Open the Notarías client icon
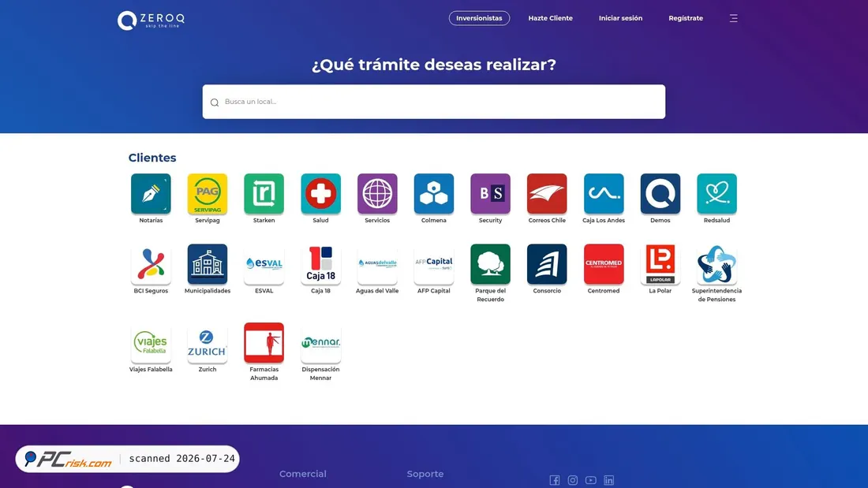Viewport: 868px width, 488px height. pyautogui.click(x=151, y=194)
